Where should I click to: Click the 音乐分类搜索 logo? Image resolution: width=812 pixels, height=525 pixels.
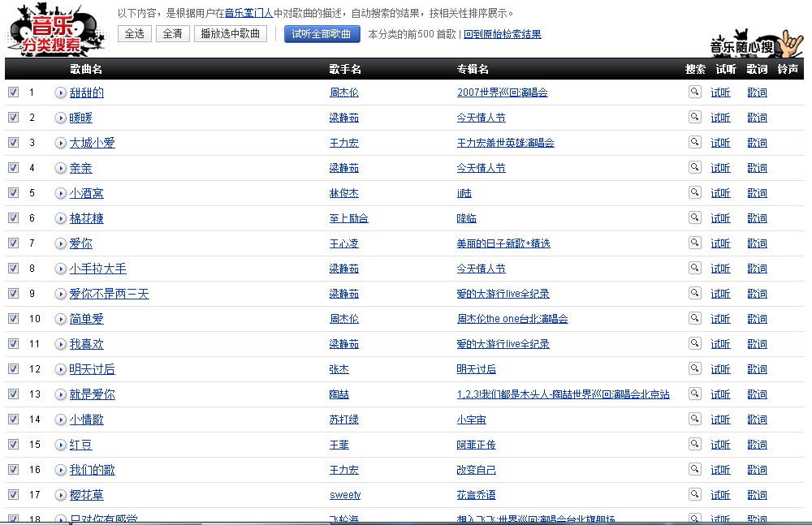point(54,30)
